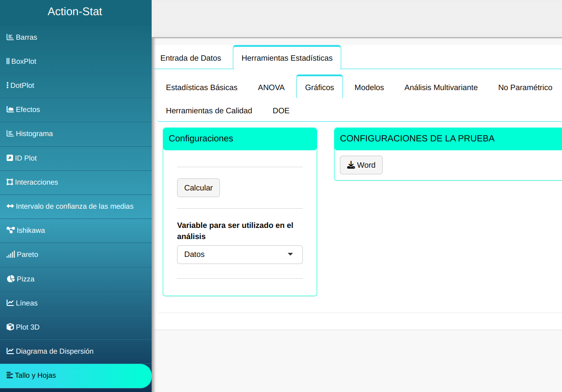Select the Pizza pie chart icon
Image resolution: width=562 pixels, height=392 pixels.
click(11, 279)
